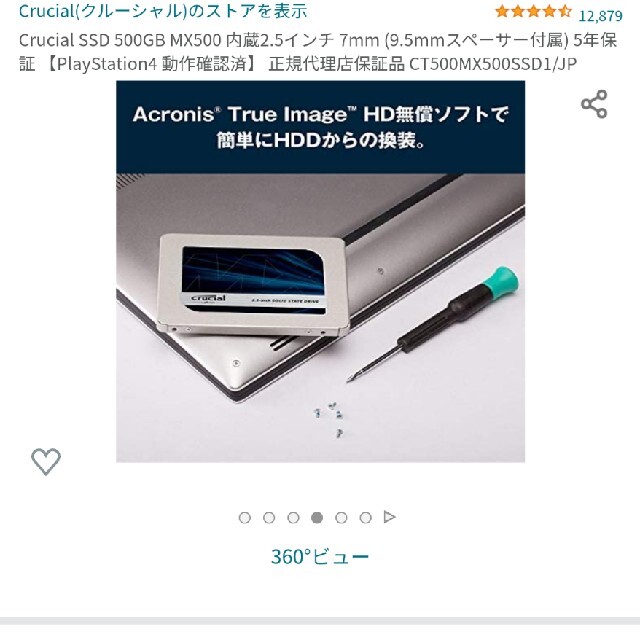Image resolution: width=640 pixels, height=640 pixels.
Task: Open the 360°ビュー link
Action: (x=320, y=557)
